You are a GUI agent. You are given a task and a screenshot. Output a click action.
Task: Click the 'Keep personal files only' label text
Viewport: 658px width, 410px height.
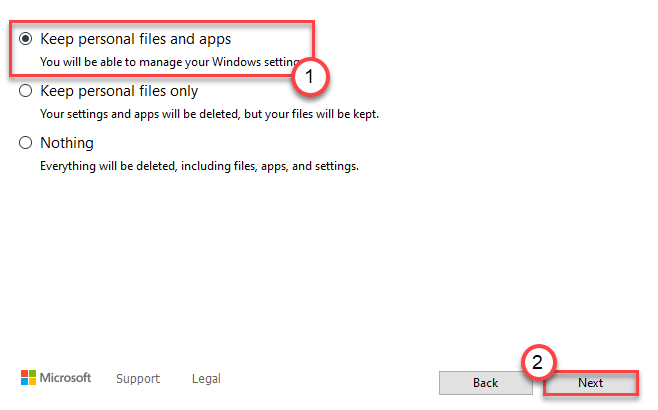tap(119, 91)
